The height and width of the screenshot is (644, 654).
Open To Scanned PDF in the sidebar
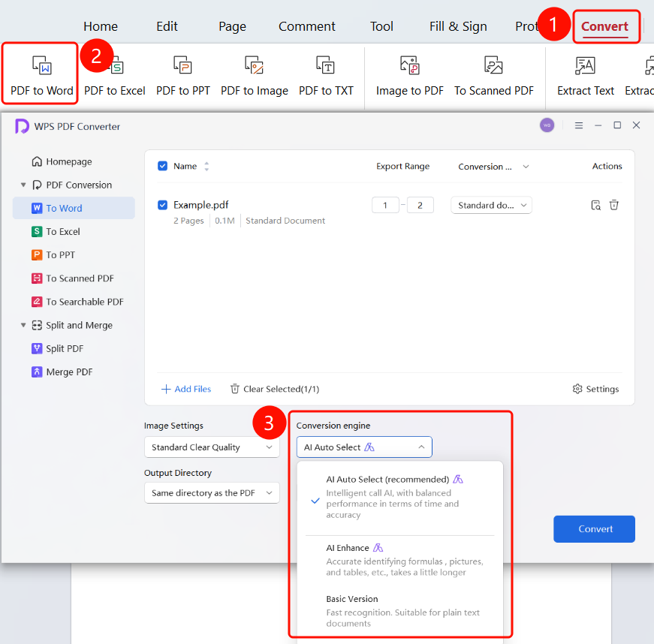(73, 278)
